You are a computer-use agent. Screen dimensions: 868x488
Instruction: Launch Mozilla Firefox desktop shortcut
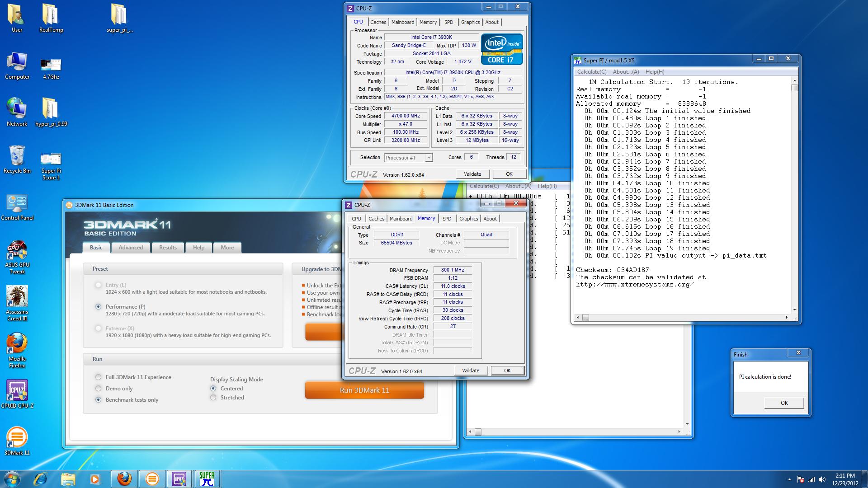(x=17, y=350)
